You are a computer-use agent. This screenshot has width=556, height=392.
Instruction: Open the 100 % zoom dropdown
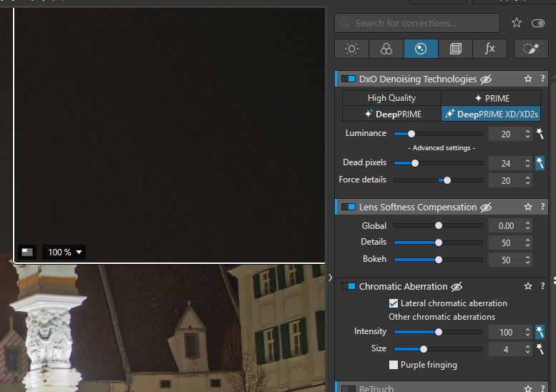click(x=64, y=253)
